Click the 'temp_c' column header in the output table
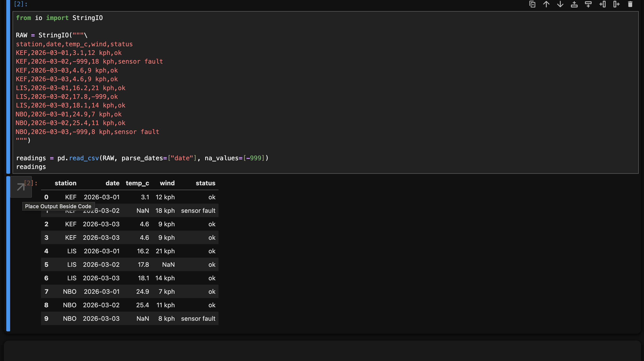Viewport: 644px width, 361px height. tap(137, 183)
